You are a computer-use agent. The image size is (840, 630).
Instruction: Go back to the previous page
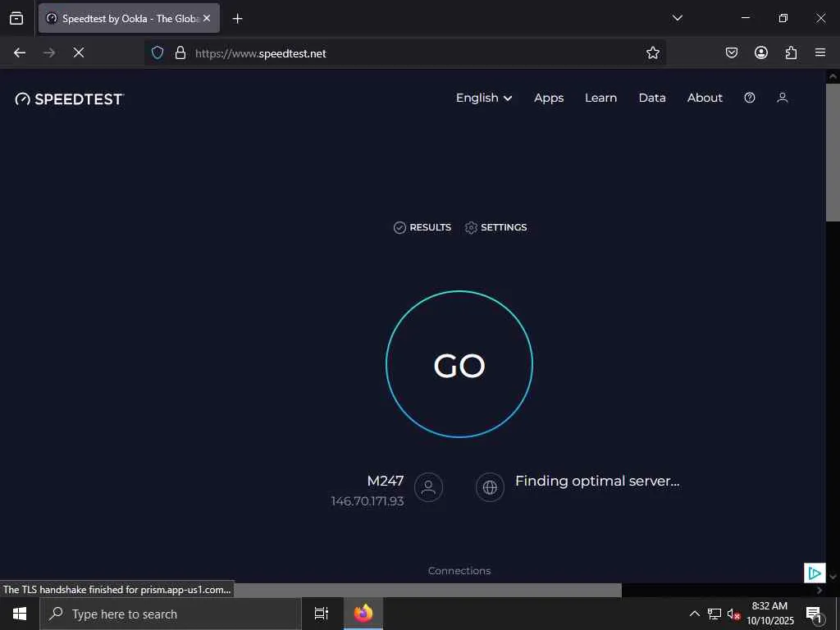pyautogui.click(x=20, y=52)
